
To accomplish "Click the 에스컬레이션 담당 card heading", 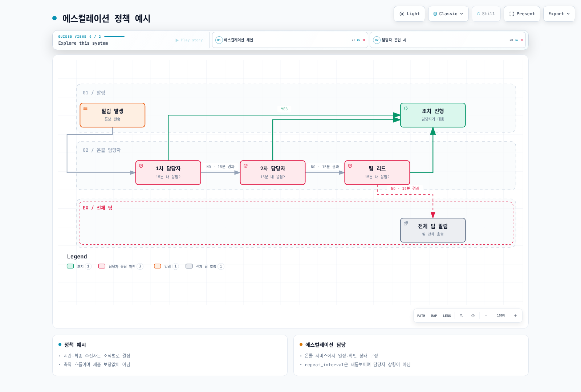I will 326,345.
